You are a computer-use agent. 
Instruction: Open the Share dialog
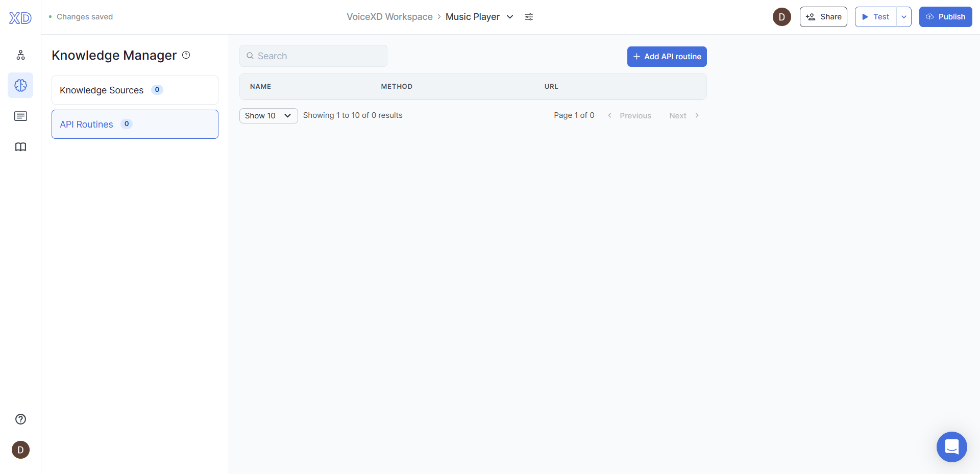823,17
